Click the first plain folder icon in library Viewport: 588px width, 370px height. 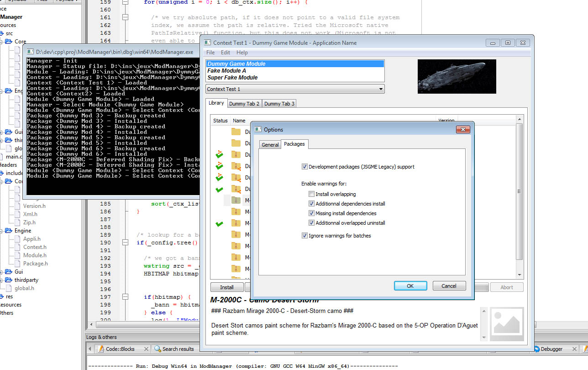(236, 132)
